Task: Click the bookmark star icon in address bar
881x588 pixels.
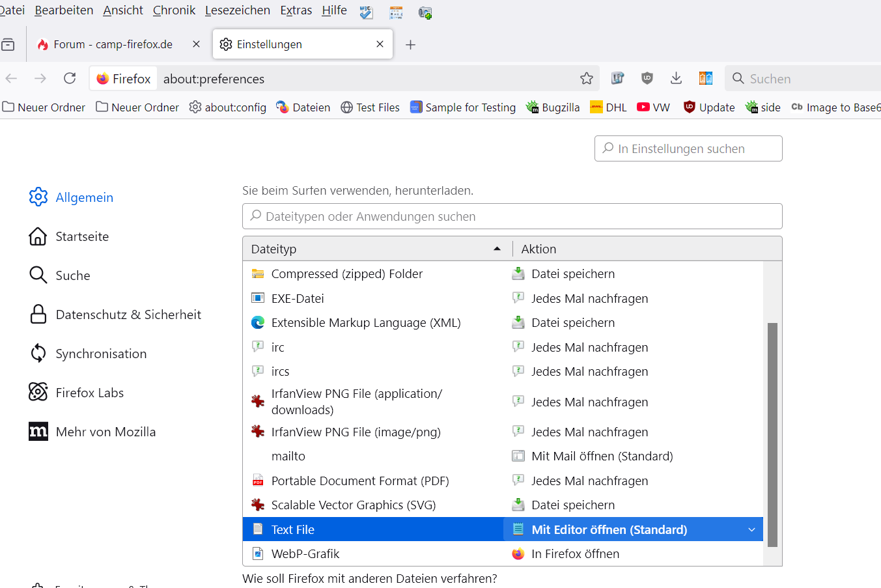Action: click(586, 79)
